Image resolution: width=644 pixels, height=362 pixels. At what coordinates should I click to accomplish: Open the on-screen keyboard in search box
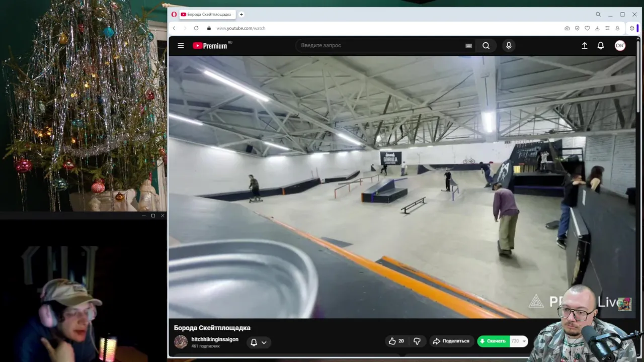click(468, 45)
